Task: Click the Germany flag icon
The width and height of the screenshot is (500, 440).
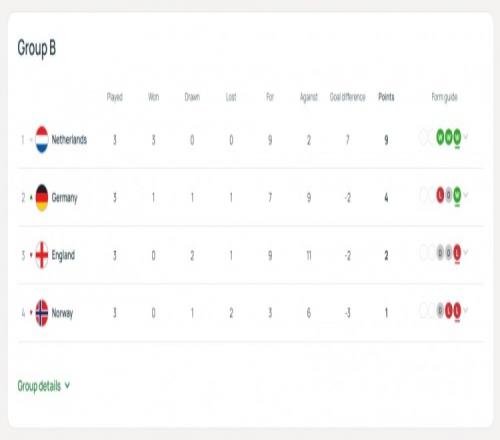Action: (42, 198)
